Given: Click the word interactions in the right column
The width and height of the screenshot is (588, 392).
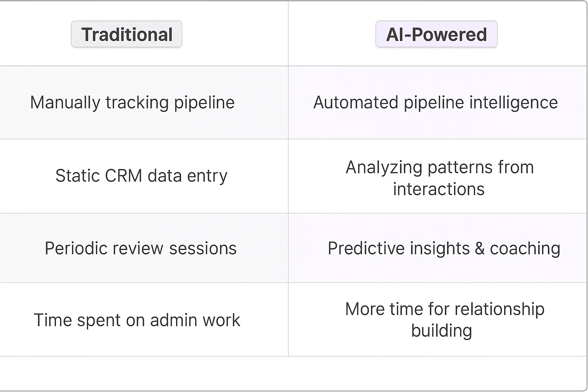Looking at the screenshot, I should (x=439, y=189).
